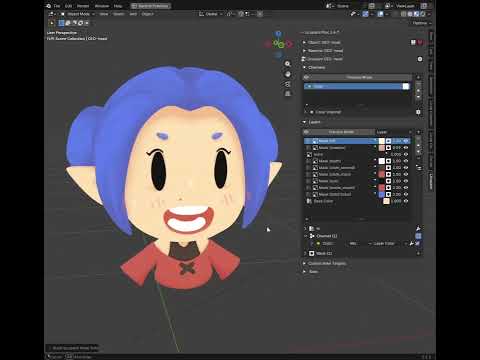Toggle eye icon of the dark brown swatch layer
This screenshot has width=480, height=360.
click(x=406, y=168)
